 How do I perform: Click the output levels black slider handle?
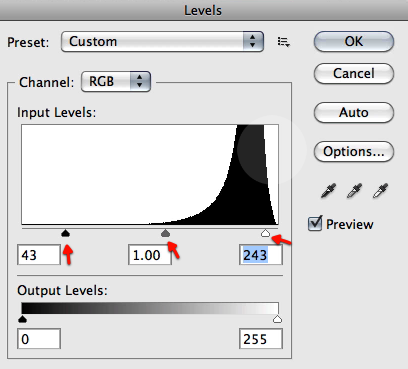pos(22,319)
